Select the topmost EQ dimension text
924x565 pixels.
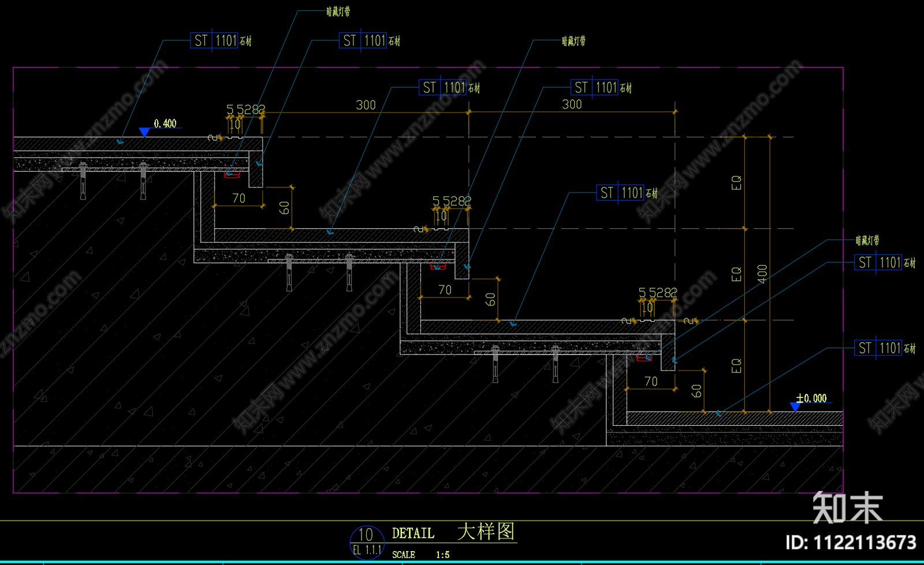(x=736, y=183)
